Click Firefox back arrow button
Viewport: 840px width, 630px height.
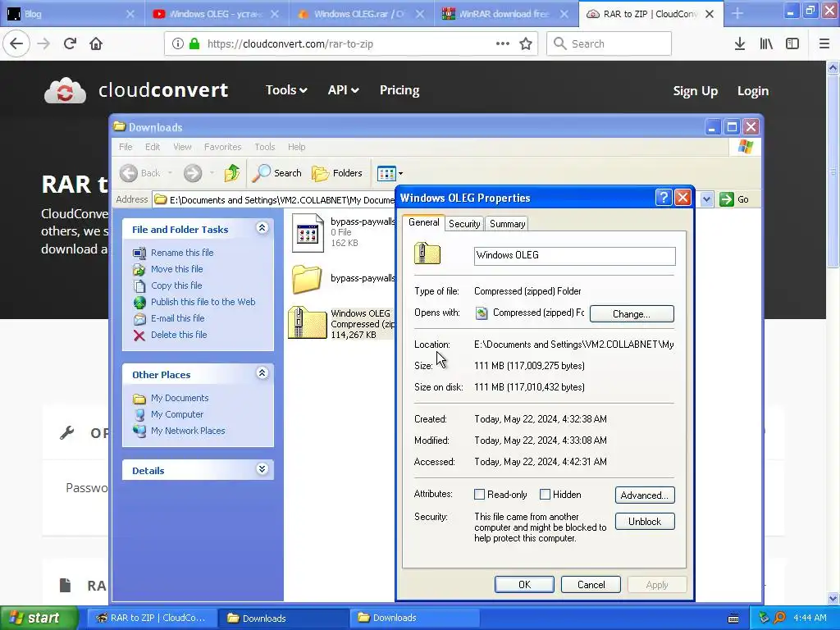click(x=16, y=43)
